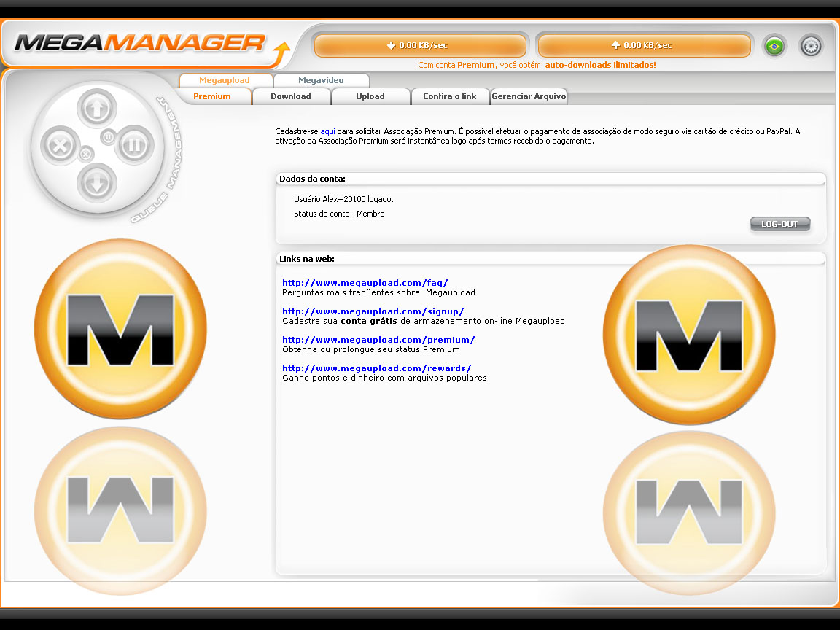The image size is (840, 630).
Task: Click the upload speed indicator bar
Action: 644,45
